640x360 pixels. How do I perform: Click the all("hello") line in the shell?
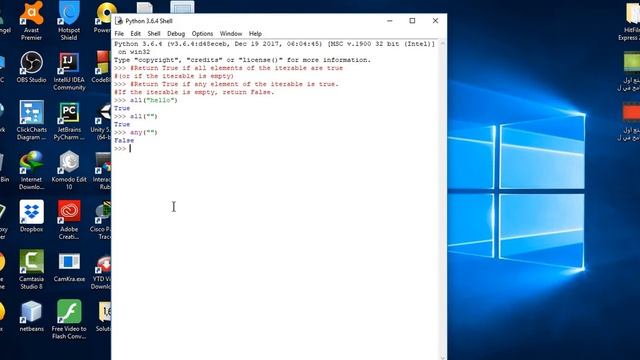pyautogui.click(x=146, y=100)
